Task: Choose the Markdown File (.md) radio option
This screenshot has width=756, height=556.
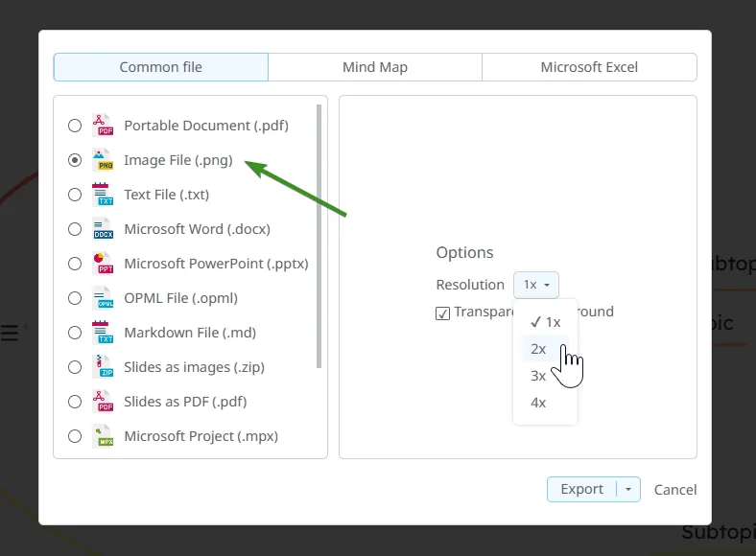Action: click(x=75, y=333)
